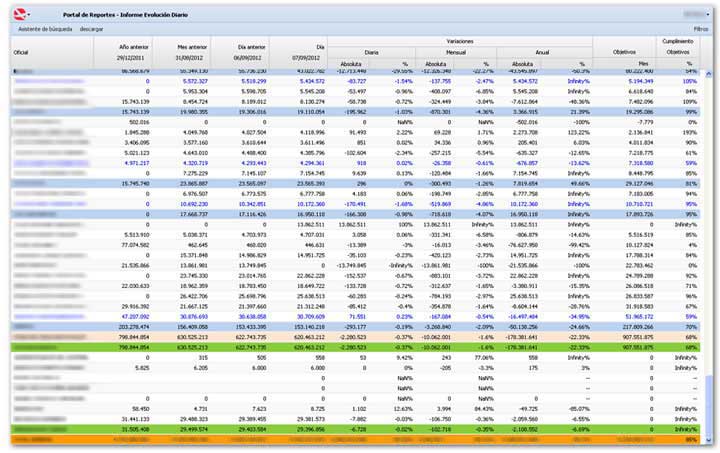The width and height of the screenshot is (720, 453).
Task: Click the descargar option
Action: [91, 29]
